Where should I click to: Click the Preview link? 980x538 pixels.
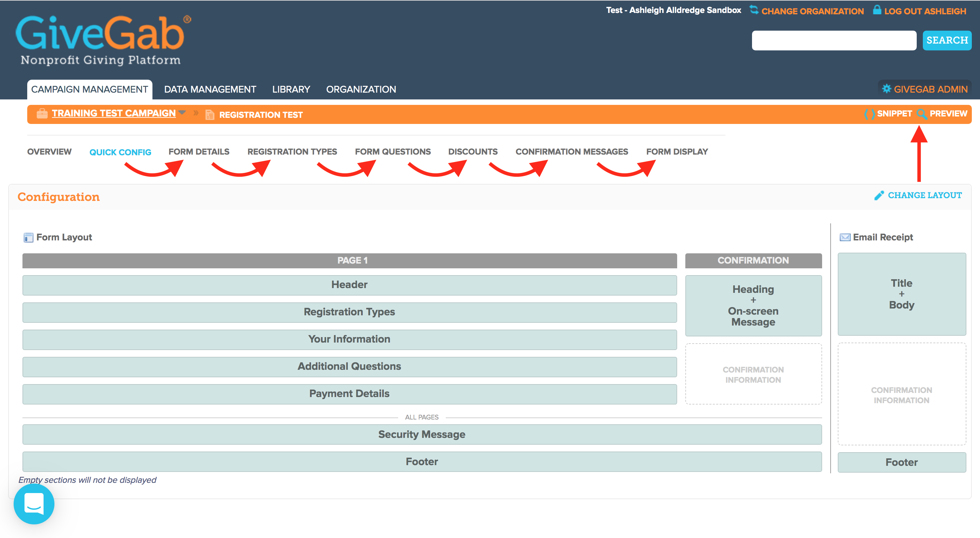click(x=948, y=113)
